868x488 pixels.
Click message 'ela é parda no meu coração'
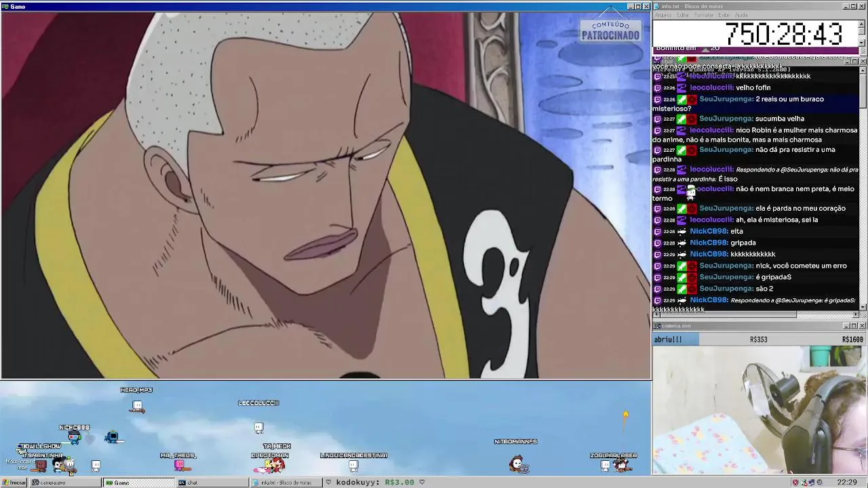pyautogui.click(x=800, y=208)
